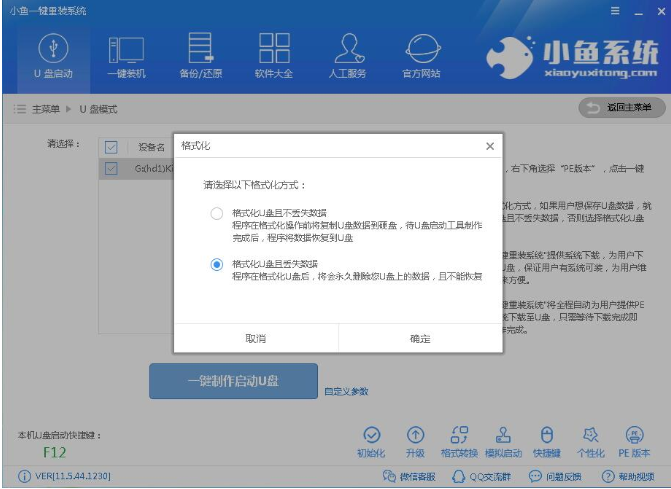Open the 自定义参数 link
The width and height of the screenshot is (671, 489).
point(346,391)
